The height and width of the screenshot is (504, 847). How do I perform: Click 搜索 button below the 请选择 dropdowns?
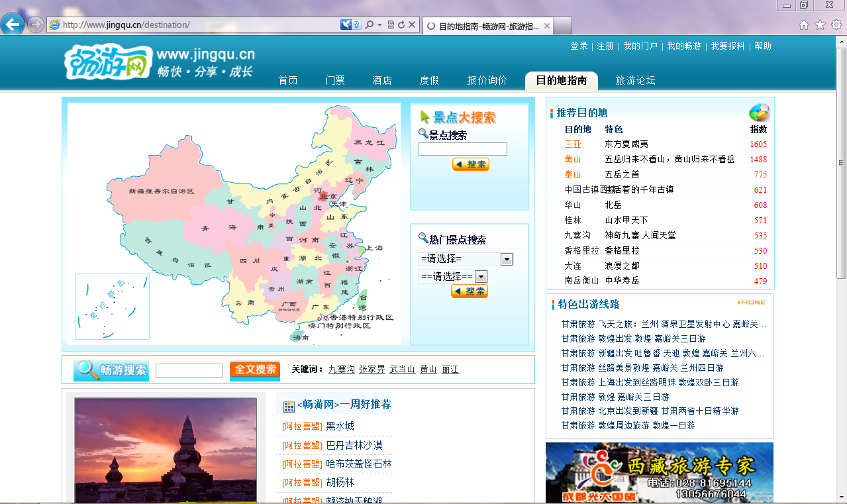(x=470, y=291)
